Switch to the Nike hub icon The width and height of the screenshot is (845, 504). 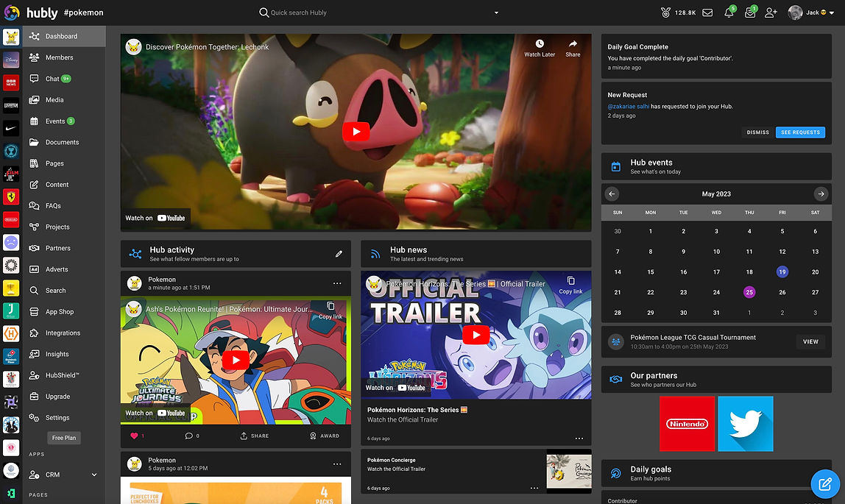click(11, 128)
